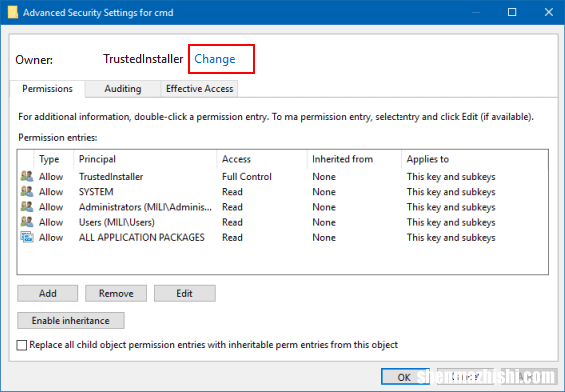The image size is (565, 392).
Task: Check Replace all child object permission entries
Action: tap(22, 345)
